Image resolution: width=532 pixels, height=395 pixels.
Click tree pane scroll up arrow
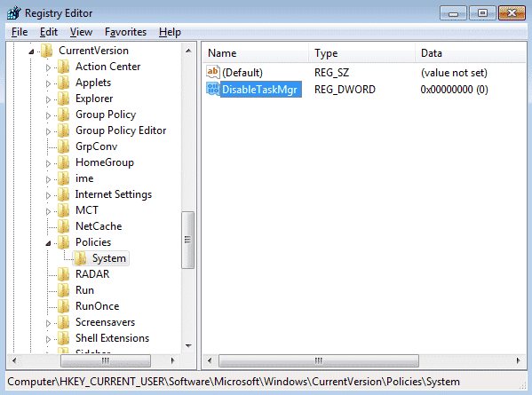tap(188, 51)
